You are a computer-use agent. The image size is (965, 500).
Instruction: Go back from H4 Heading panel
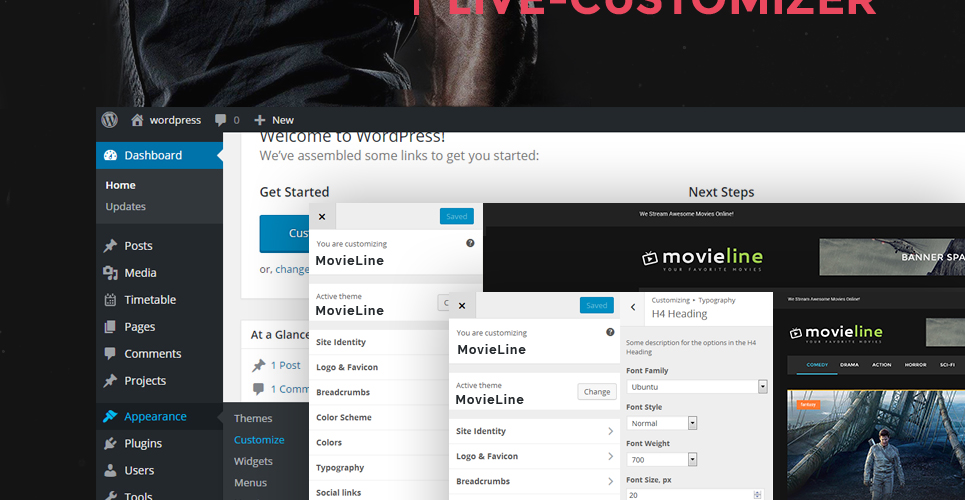click(633, 307)
